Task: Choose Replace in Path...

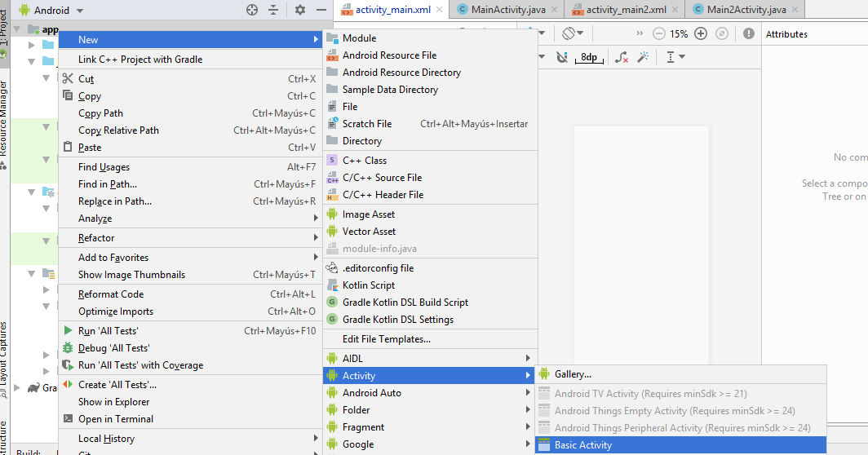Action: tap(190, 201)
